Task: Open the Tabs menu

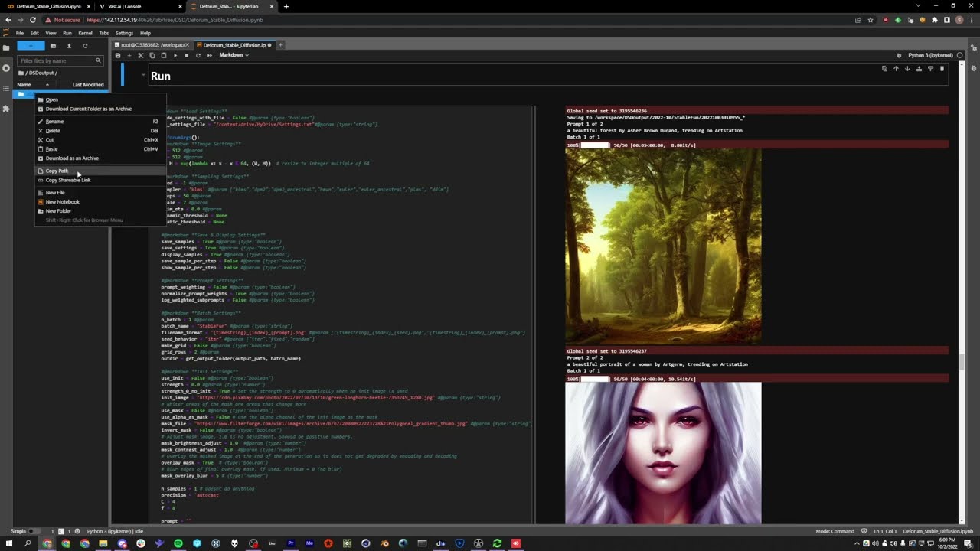Action: click(103, 33)
